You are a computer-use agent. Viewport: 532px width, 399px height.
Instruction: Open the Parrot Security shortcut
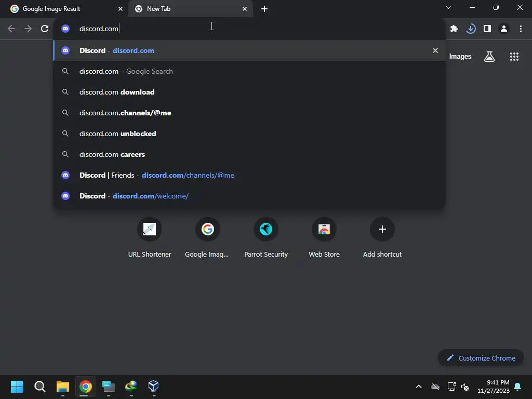pyautogui.click(x=265, y=238)
